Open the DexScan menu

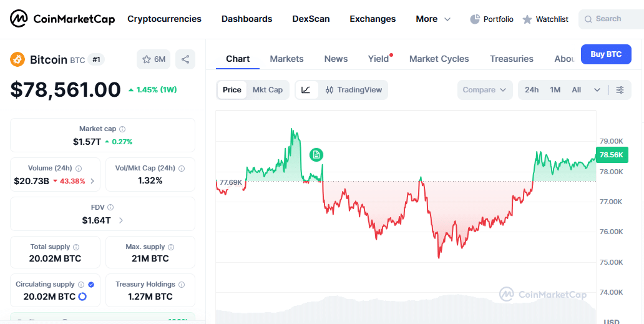(x=311, y=19)
